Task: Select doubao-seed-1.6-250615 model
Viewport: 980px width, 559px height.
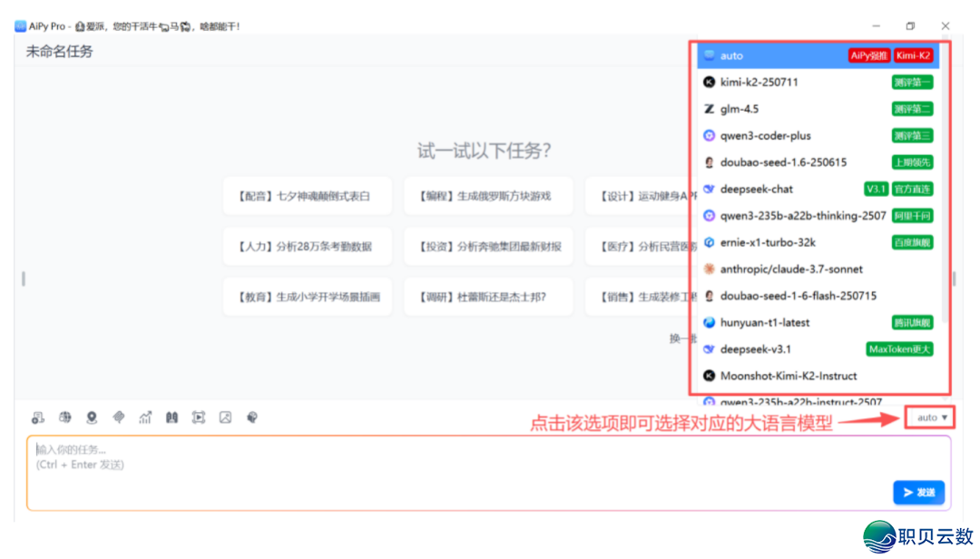Action: coord(818,162)
